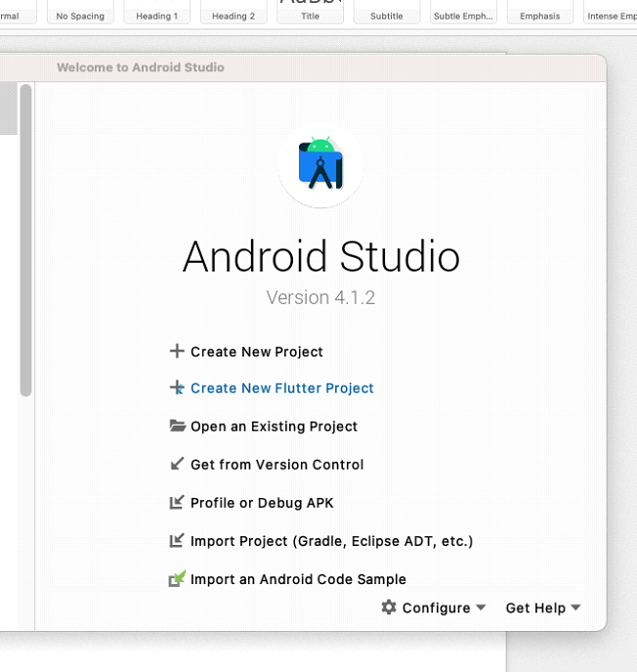Choose Create New Flutter Project

click(282, 388)
